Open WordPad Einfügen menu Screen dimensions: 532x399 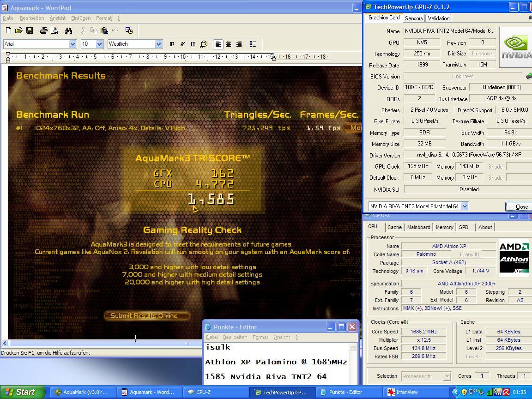[x=81, y=18]
